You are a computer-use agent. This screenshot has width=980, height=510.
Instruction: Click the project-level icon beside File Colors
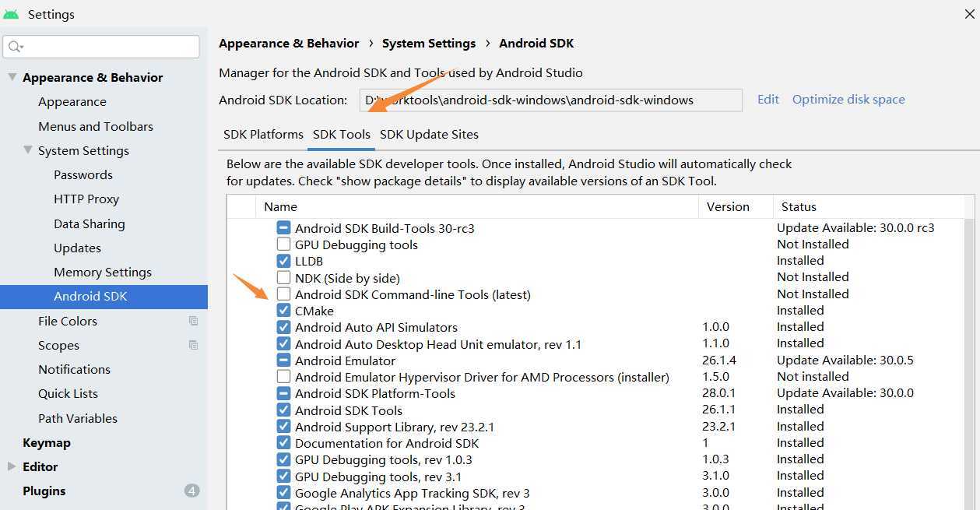[x=193, y=321]
